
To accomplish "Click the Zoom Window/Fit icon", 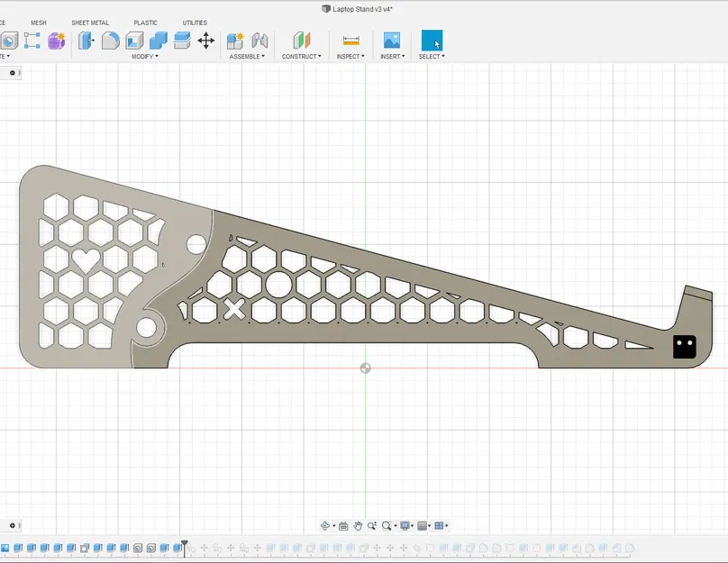I will coord(387,526).
